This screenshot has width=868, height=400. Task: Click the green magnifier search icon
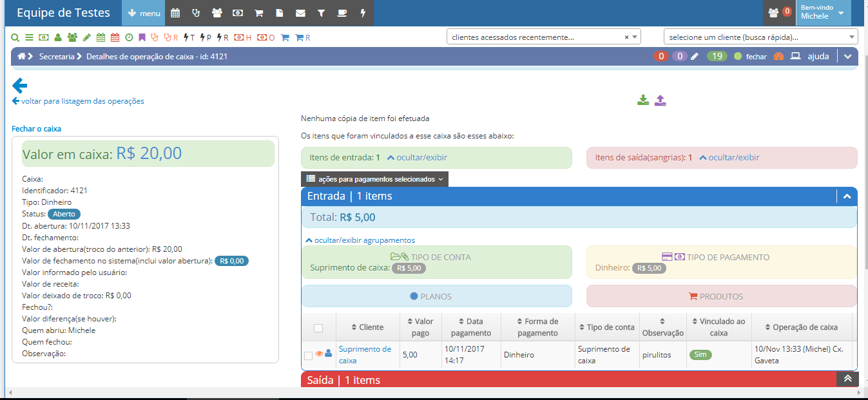point(15,37)
